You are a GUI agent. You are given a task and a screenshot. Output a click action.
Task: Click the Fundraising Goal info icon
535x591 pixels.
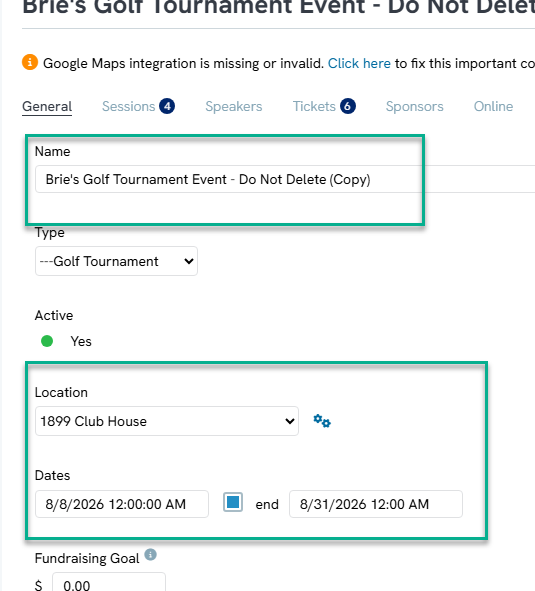[x=150, y=554]
